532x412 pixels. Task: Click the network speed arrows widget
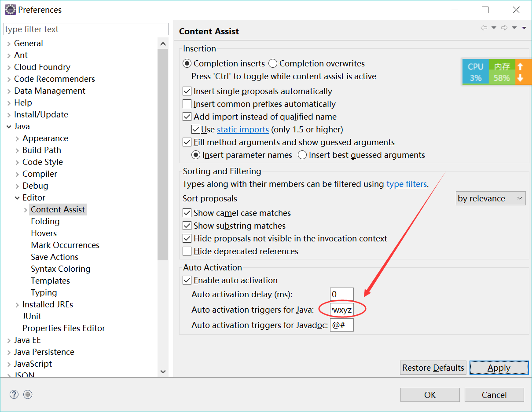[520, 72]
